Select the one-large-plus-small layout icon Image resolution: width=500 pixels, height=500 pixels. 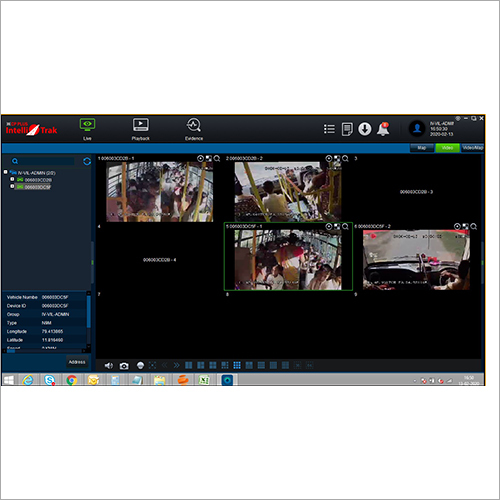[225, 365]
